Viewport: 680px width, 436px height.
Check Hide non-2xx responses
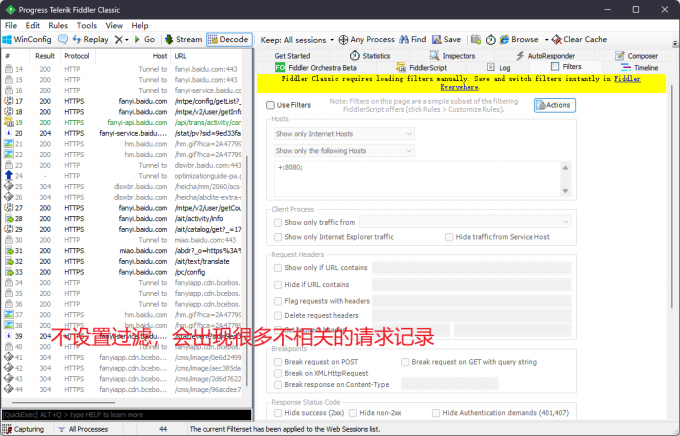click(353, 413)
